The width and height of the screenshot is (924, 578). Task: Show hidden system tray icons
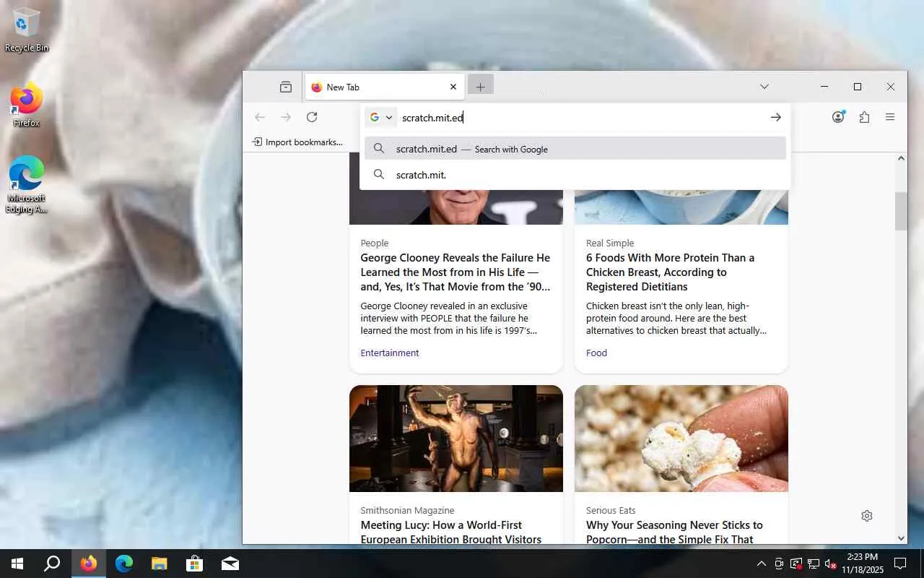[761, 564]
